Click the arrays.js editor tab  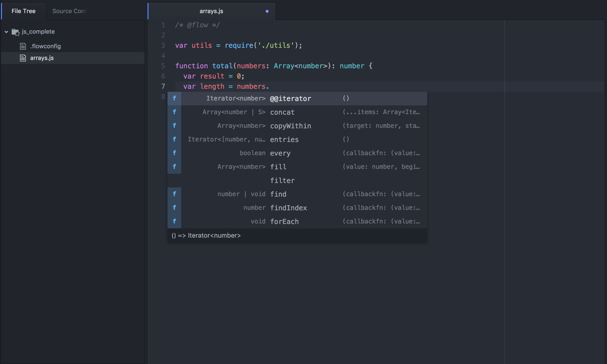point(211,11)
